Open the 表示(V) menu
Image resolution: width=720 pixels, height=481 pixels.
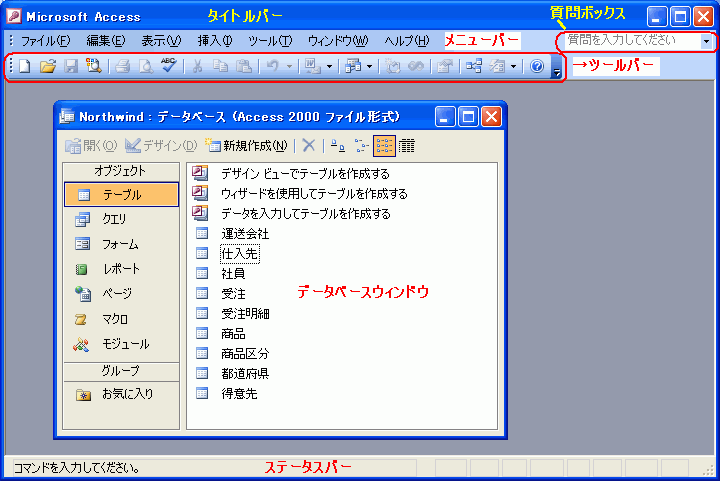pyautogui.click(x=161, y=41)
